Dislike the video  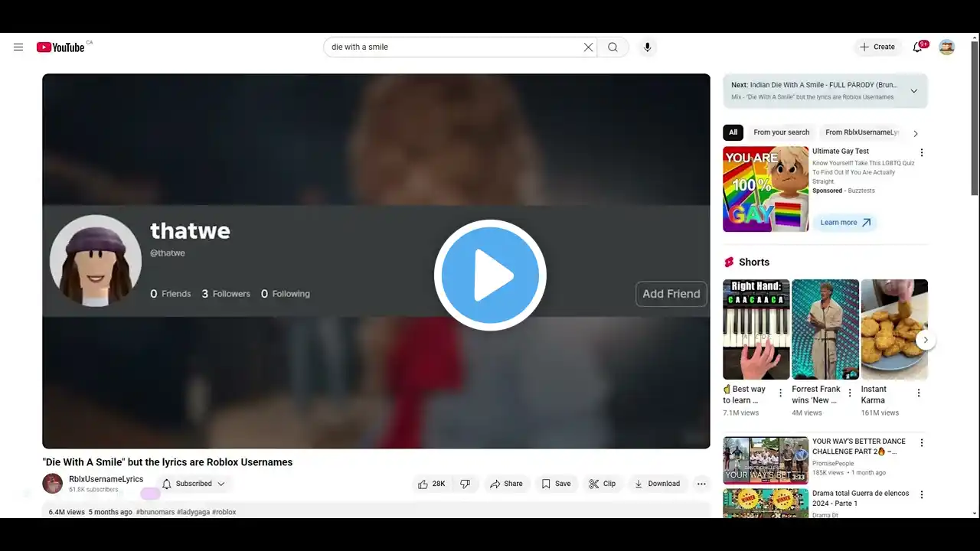465,484
